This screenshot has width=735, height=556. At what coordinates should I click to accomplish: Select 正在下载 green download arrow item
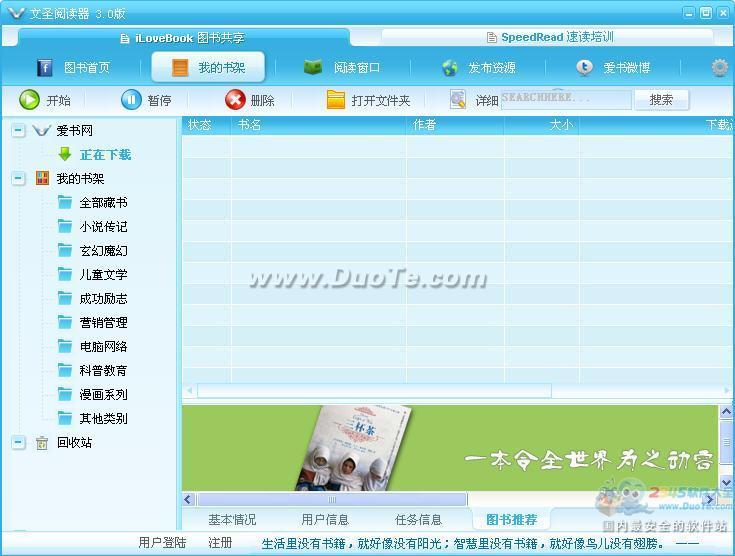click(x=65, y=155)
